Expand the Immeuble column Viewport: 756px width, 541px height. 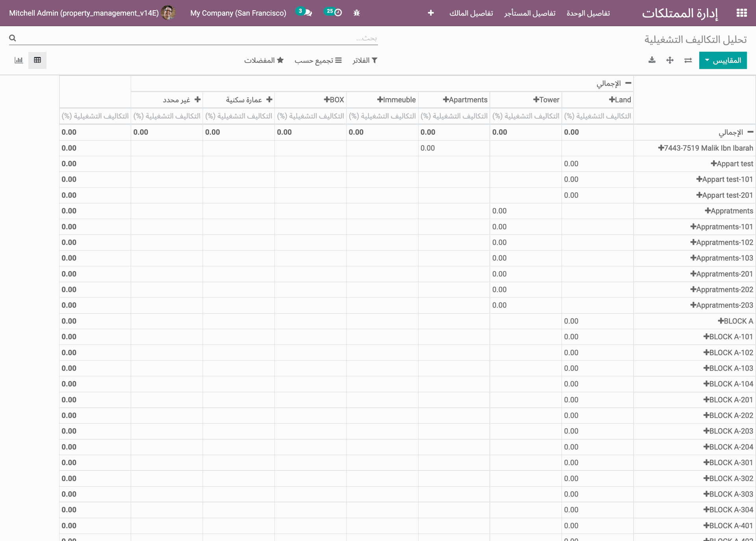396,100
